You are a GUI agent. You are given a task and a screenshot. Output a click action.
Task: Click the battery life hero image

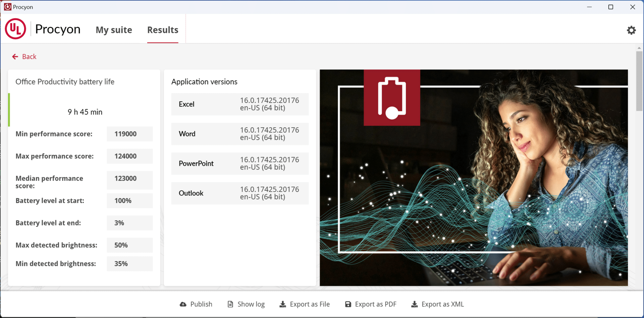coord(474,178)
